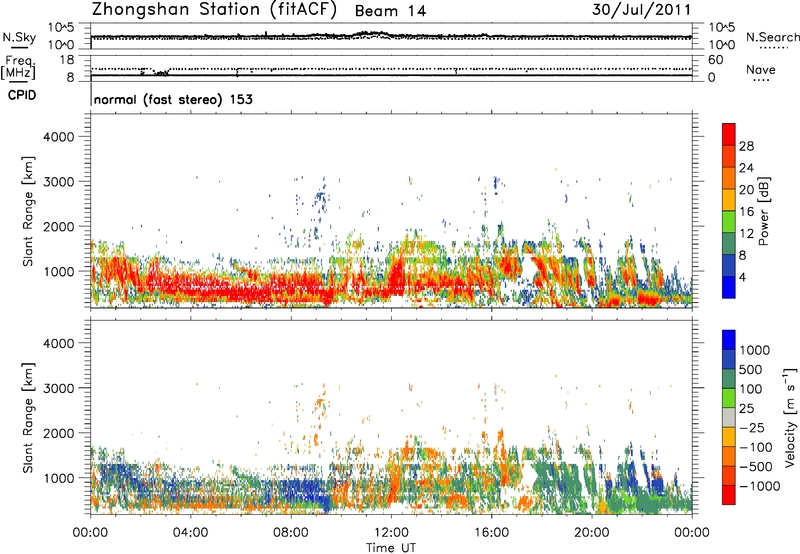Click the '2000' tick of the power panel
Screen dimensions: 800x554
pyautogui.click(x=58, y=226)
